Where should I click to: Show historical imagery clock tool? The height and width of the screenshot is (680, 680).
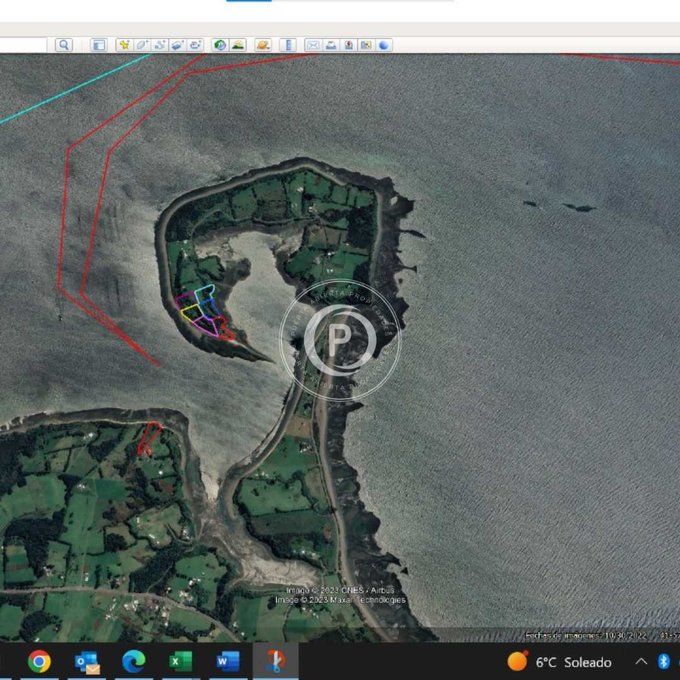pyautogui.click(x=219, y=45)
